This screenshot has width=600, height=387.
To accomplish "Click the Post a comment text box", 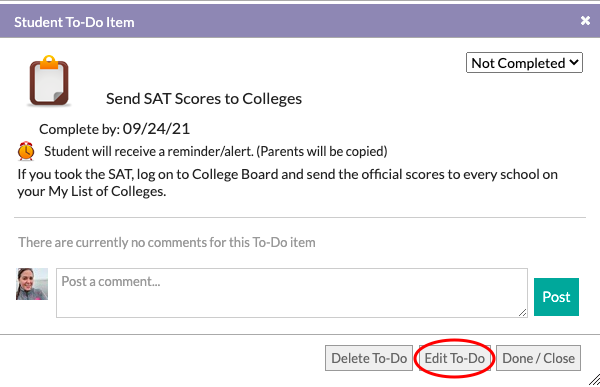I will tap(292, 293).
